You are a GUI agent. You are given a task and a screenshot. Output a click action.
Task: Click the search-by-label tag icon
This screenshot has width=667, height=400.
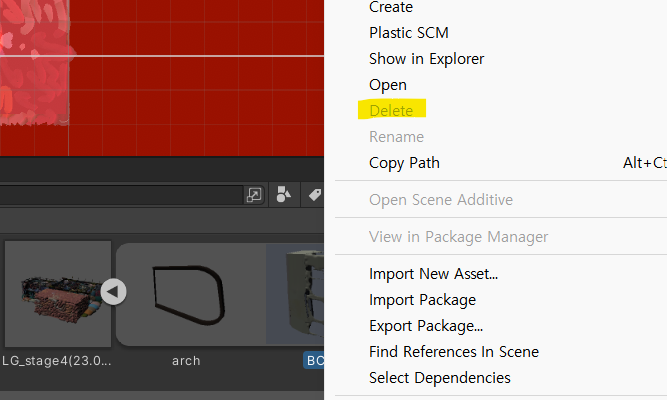click(x=313, y=194)
